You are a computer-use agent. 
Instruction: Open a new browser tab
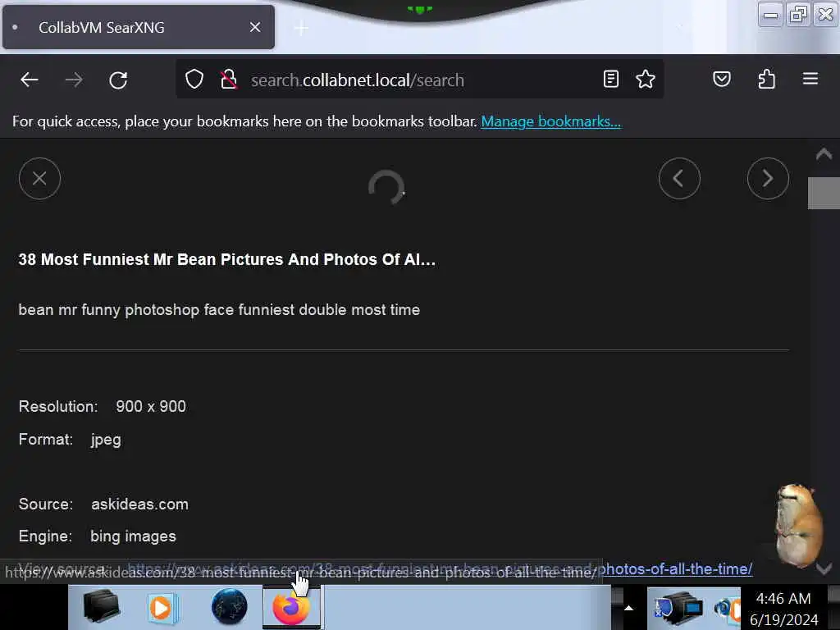tap(301, 29)
